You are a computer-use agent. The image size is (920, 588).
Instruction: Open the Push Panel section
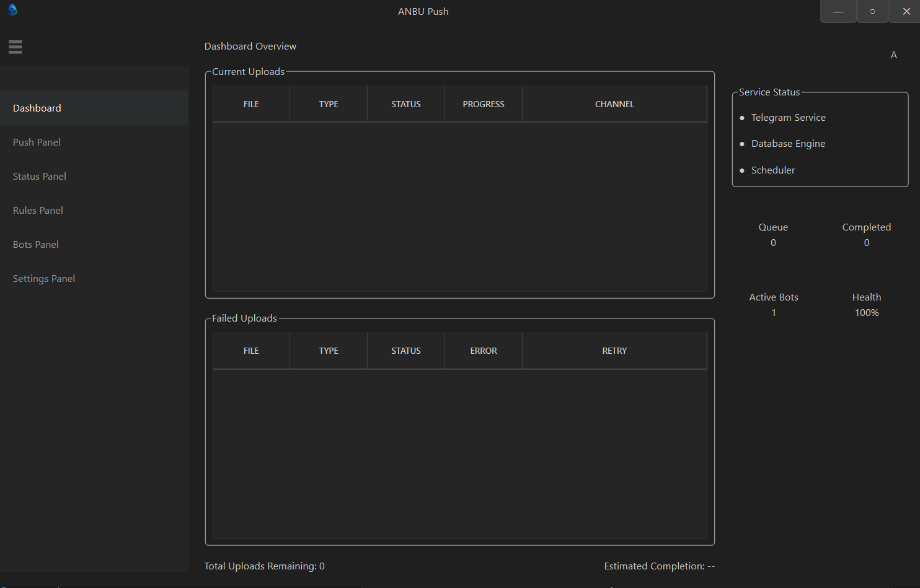37,142
